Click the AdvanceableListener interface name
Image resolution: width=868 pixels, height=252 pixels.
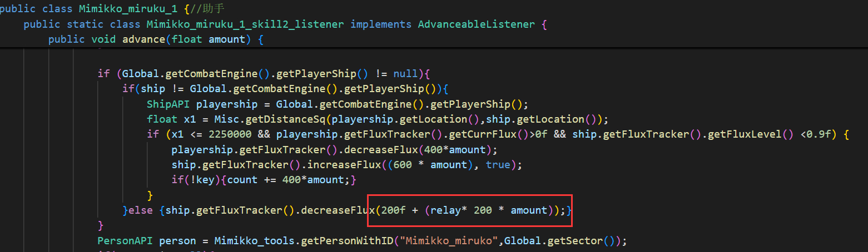tap(476, 24)
